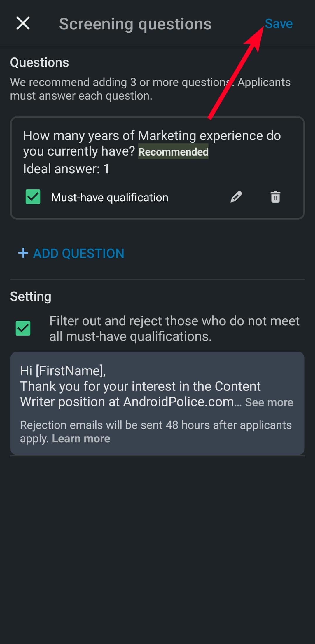
Task: Tap the Screening questions title
Action: 135,24
